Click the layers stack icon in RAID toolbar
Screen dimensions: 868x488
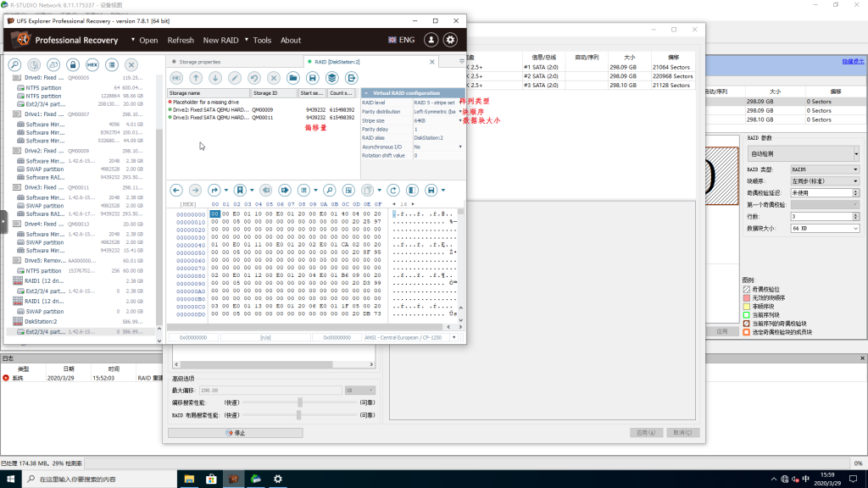pos(332,78)
